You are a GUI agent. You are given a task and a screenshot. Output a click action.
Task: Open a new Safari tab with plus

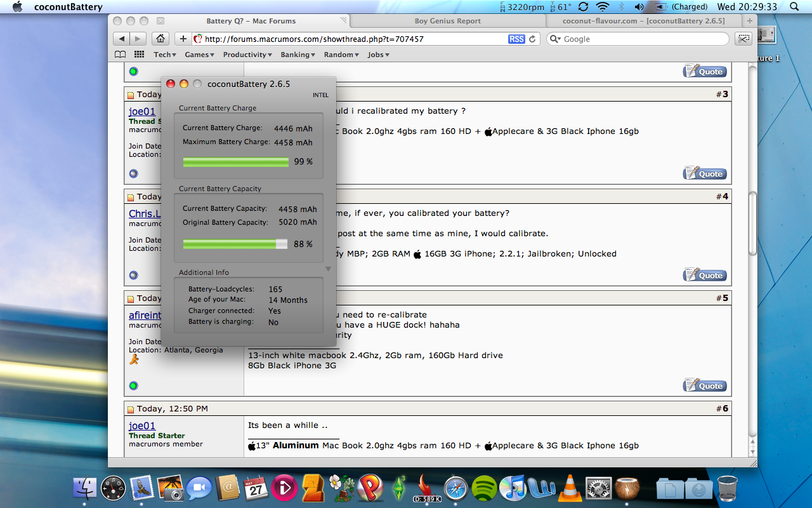(750, 21)
